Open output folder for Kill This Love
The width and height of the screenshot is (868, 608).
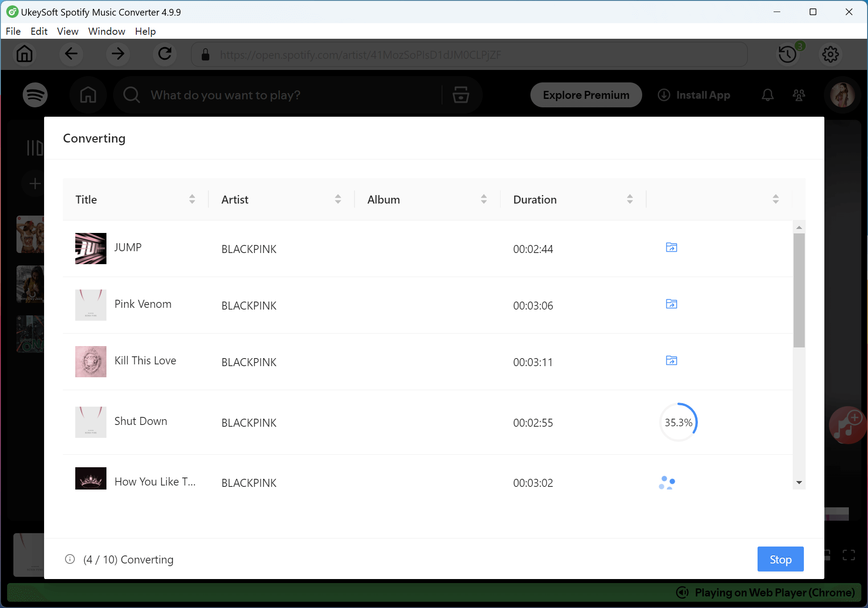(x=671, y=361)
